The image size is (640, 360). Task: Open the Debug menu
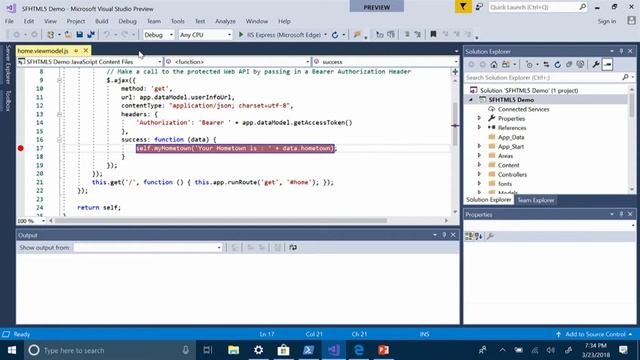click(x=127, y=21)
